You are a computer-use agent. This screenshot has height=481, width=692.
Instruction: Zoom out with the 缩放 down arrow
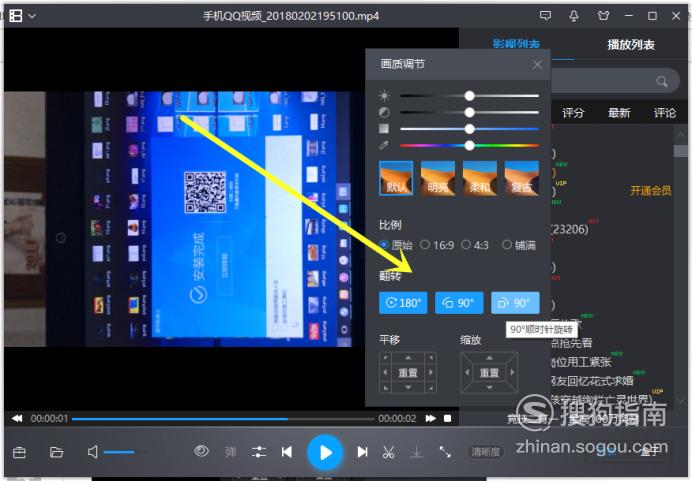click(489, 387)
